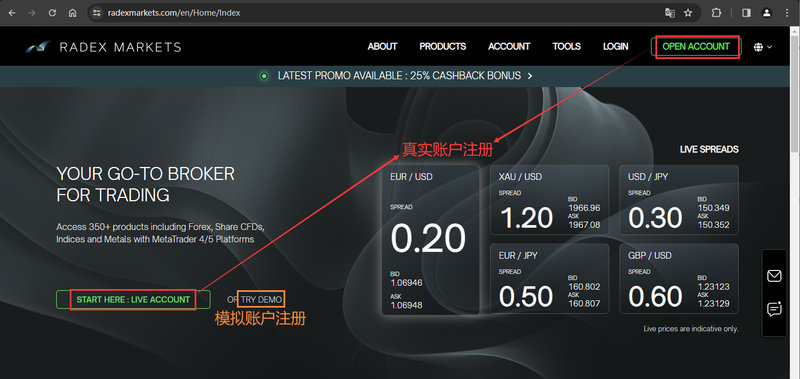Click USD/JPY ask price 150.352
Viewport: 800px width, 379px height.
(714, 225)
